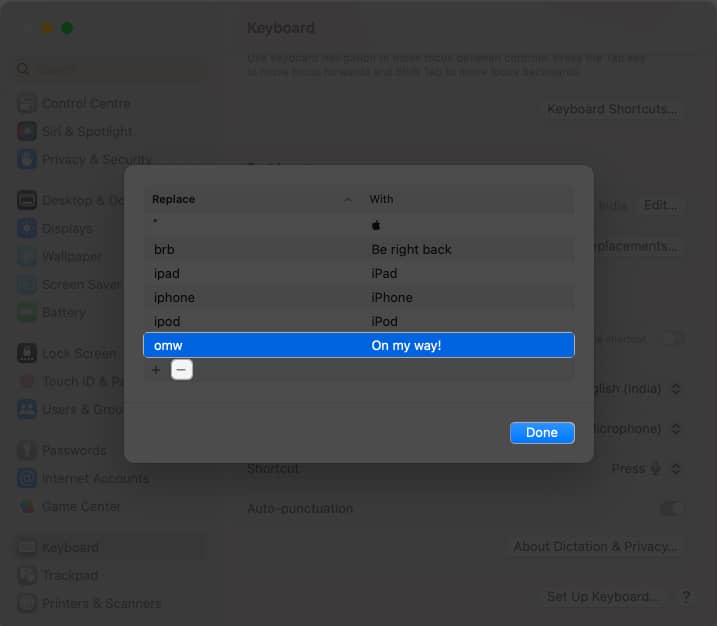This screenshot has height=626, width=717.
Task: Click the help question mark button
Action: 686,597
